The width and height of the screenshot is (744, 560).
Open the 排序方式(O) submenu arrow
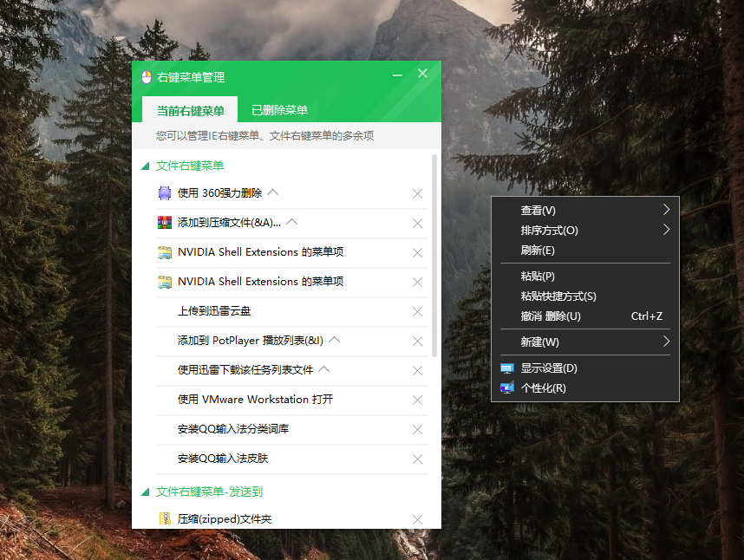[666, 230]
